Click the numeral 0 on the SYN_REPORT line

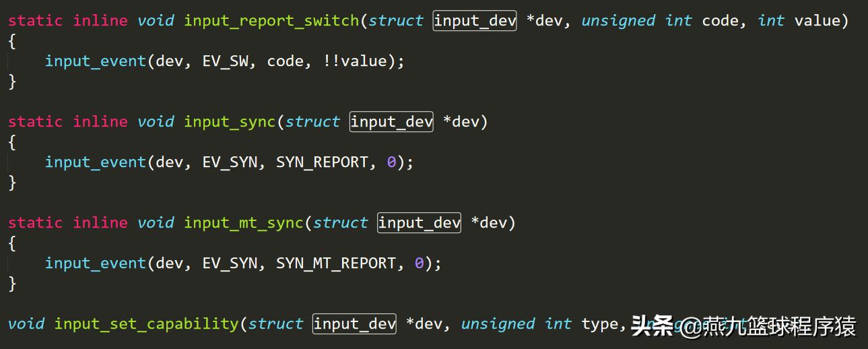tap(392, 162)
